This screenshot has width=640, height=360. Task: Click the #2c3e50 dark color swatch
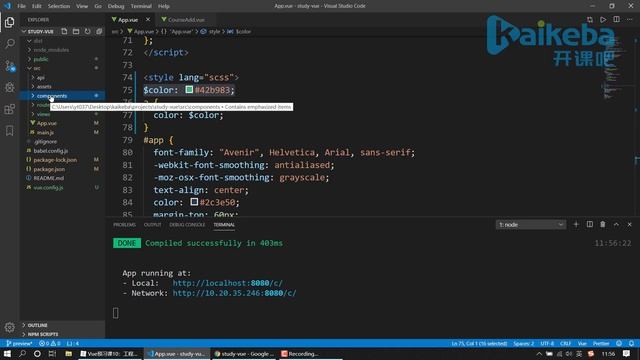194,202
